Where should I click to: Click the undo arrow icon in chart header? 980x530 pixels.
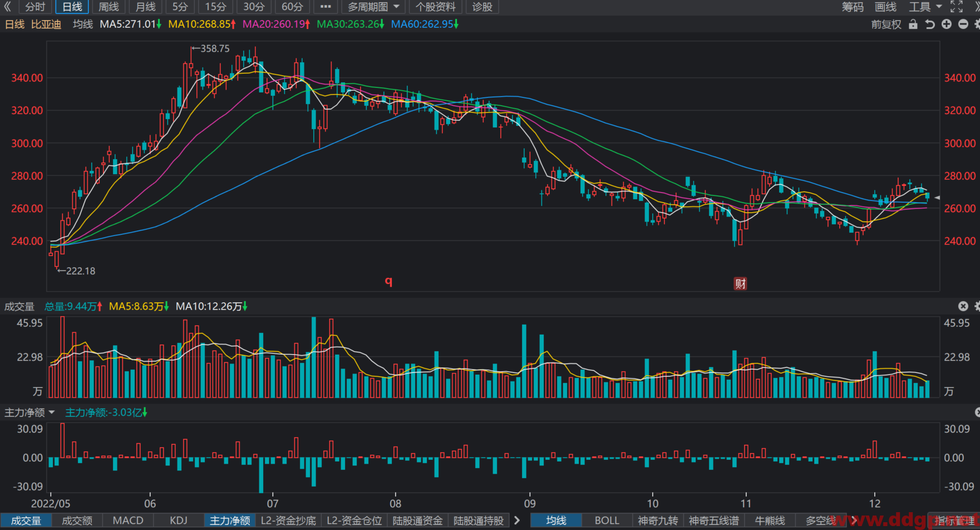(929, 24)
